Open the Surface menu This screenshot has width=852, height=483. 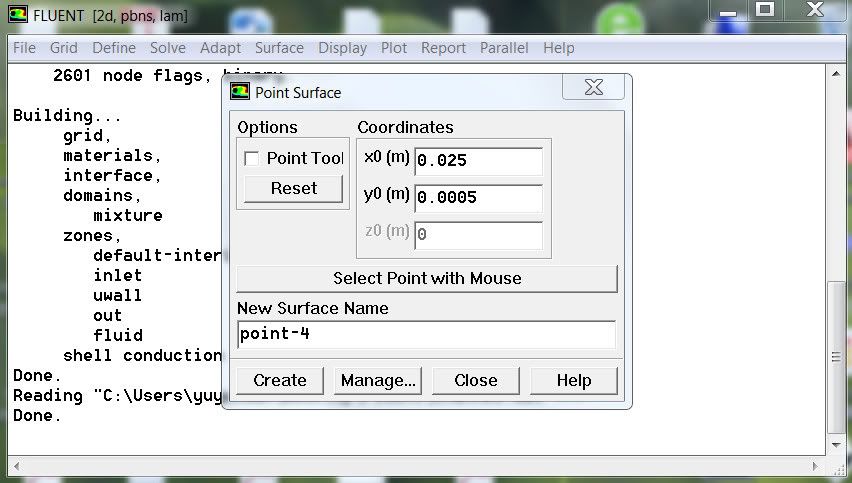[x=279, y=48]
